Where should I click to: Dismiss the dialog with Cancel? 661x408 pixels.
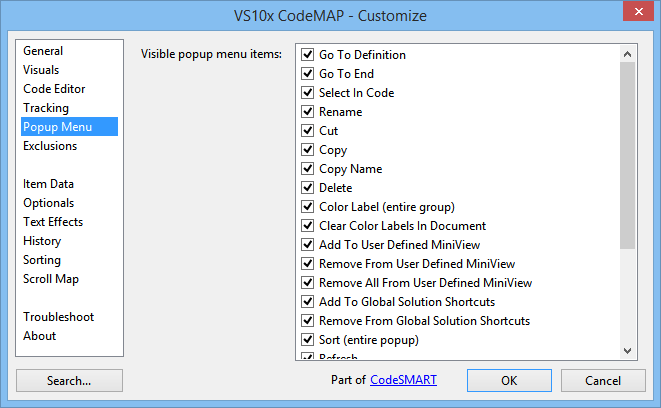603,381
